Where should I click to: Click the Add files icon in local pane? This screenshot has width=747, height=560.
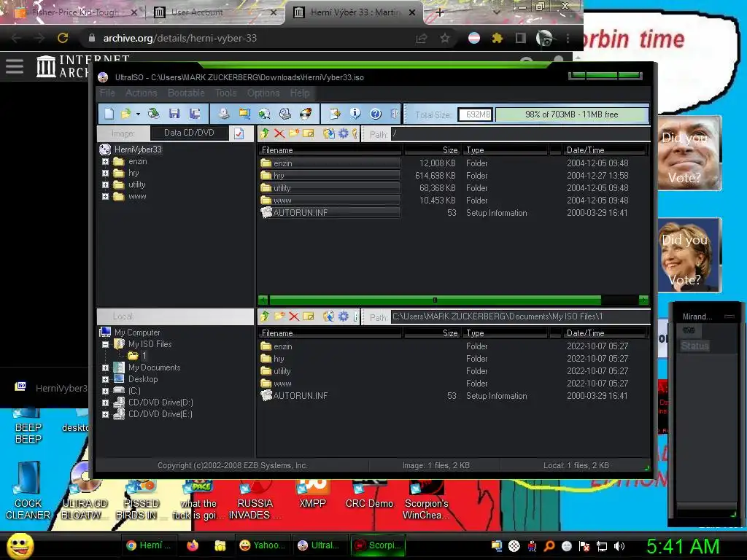point(328,316)
